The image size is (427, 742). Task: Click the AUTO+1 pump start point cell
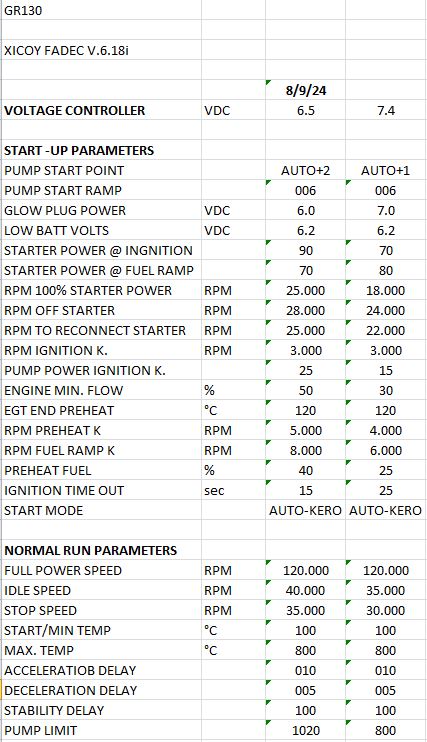coord(386,170)
